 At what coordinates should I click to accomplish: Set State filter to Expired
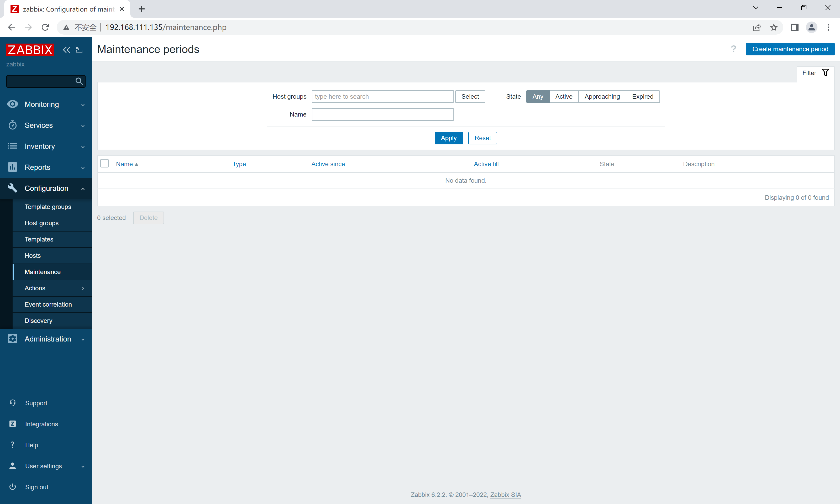pyautogui.click(x=642, y=96)
